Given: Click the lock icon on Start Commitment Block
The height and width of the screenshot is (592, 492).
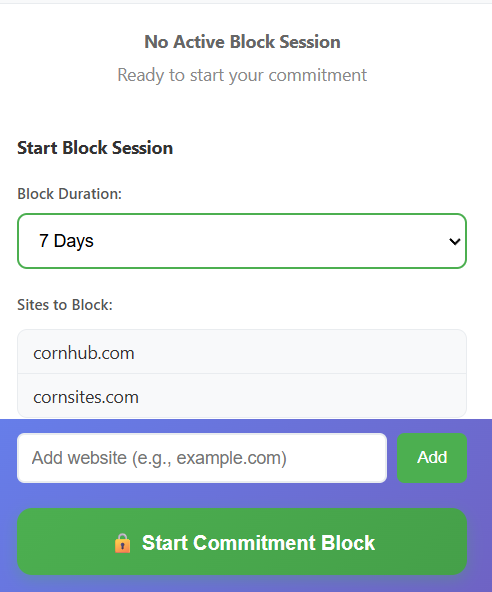Looking at the screenshot, I should (x=122, y=543).
